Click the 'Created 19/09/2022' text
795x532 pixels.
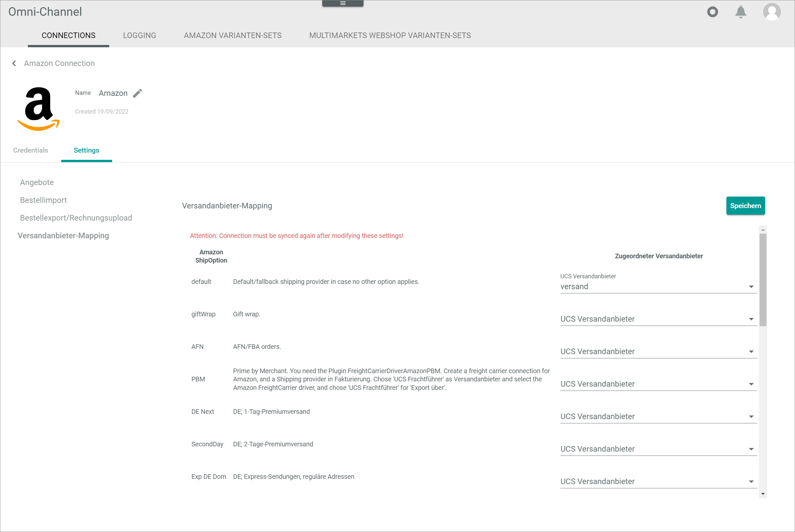(102, 112)
